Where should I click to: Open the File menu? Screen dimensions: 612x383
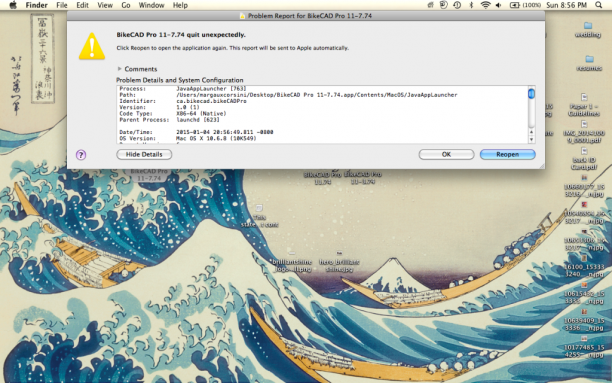coord(62,5)
